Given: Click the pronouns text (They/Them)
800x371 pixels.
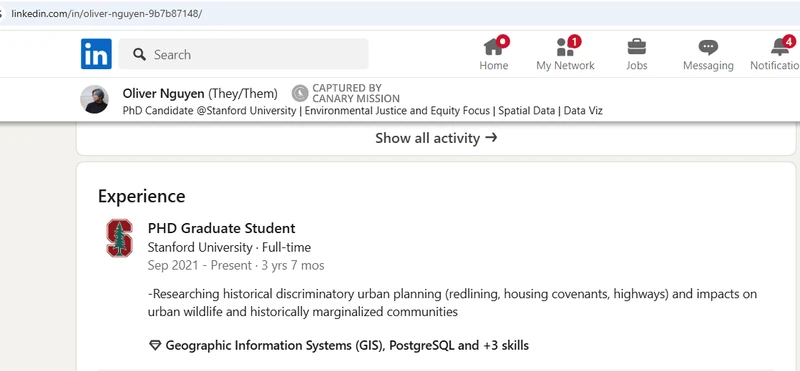Looking at the screenshot, I should click(243, 93).
